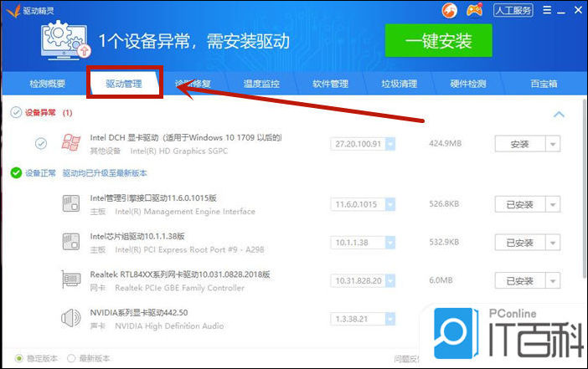Open version dropdown 1.3.38.21
Image resolution: width=588 pixels, height=369 pixels.
coord(390,319)
